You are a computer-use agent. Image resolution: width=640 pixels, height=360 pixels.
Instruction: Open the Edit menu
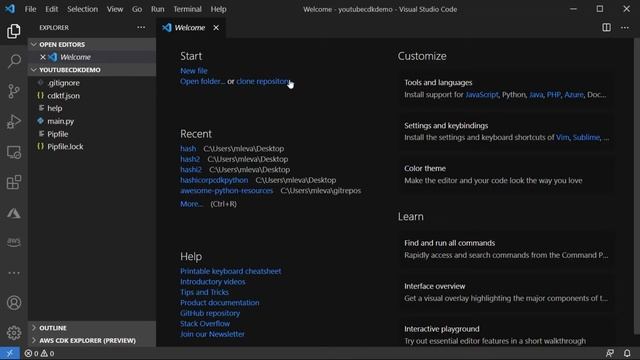click(x=51, y=9)
